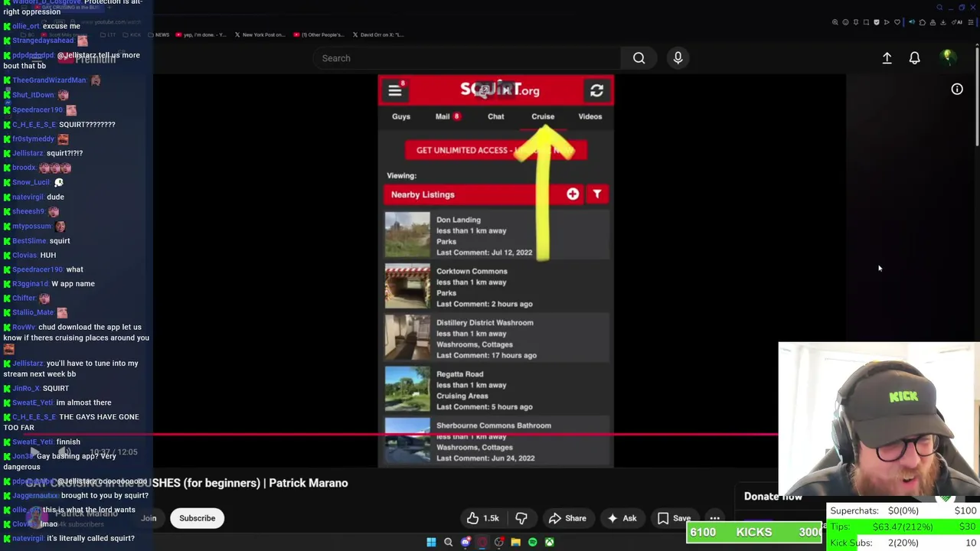The height and width of the screenshot is (551, 980).
Task: Switch to the "Other People's..." tab
Action: point(318,34)
